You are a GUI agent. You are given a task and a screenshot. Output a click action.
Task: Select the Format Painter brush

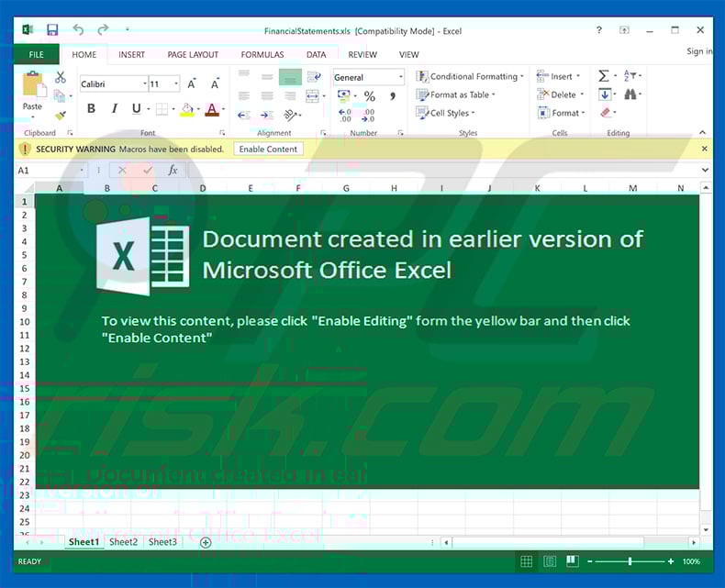(x=60, y=115)
